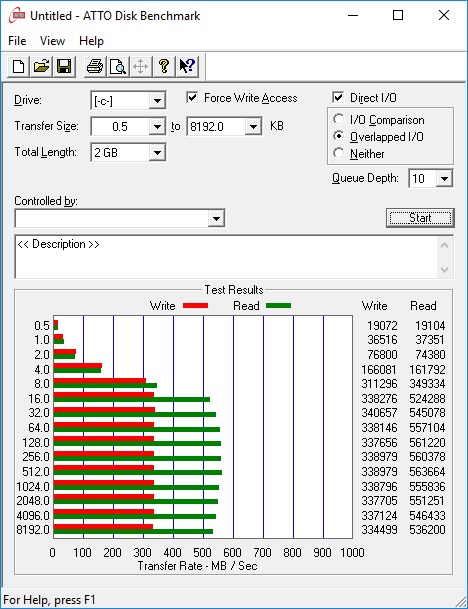Image resolution: width=468 pixels, height=609 pixels.
Task: Open Print Preview icon
Action: pyautogui.click(x=118, y=66)
